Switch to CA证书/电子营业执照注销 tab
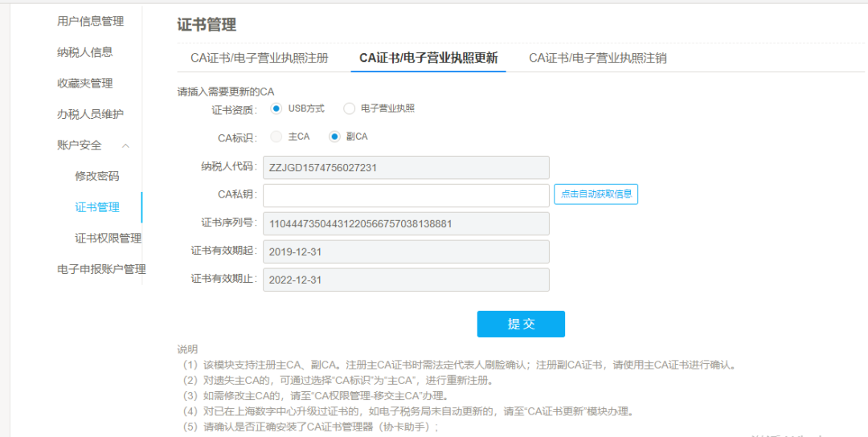 coord(598,58)
